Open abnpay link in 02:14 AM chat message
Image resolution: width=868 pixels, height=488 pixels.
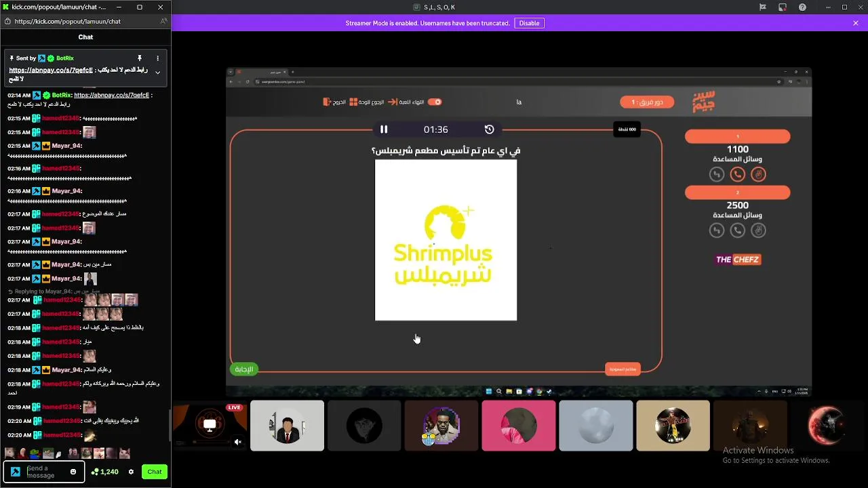pos(111,96)
